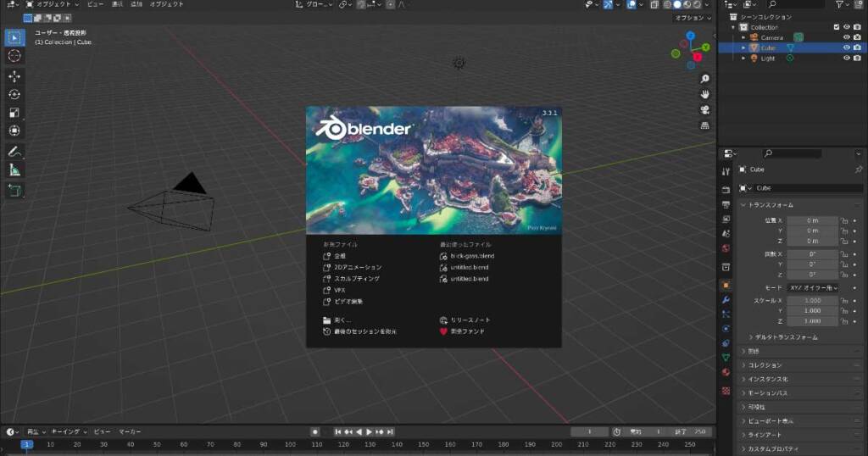Switch perspective/orthographic with grid icon
868x456 pixels.
[704, 125]
